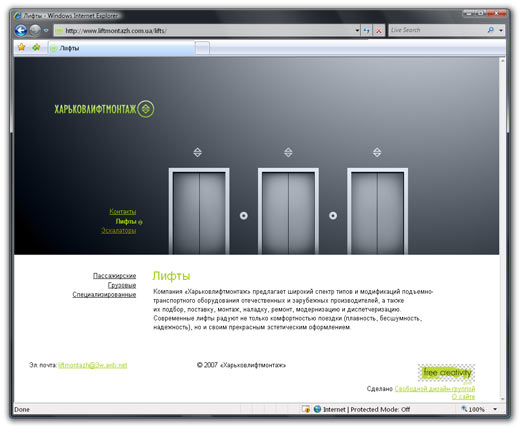Screen dimensions: 520x430
Task: Select the Лифты browser tab
Action: tap(122, 48)
